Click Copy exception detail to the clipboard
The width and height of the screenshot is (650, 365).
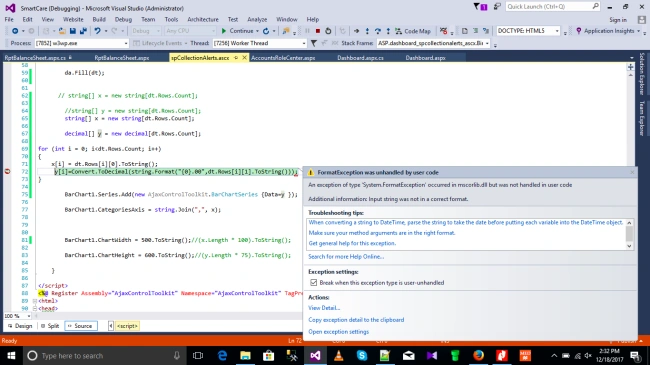(356, 320)
